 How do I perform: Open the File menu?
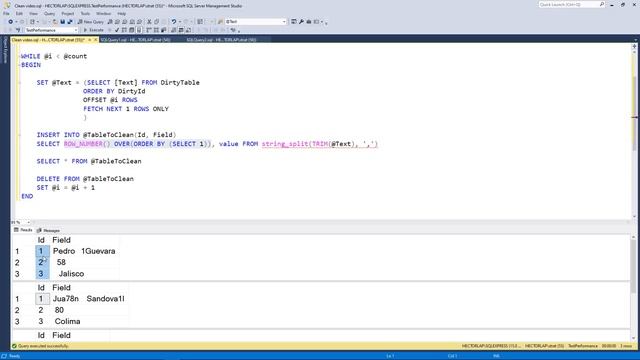(x=6, y=13)
